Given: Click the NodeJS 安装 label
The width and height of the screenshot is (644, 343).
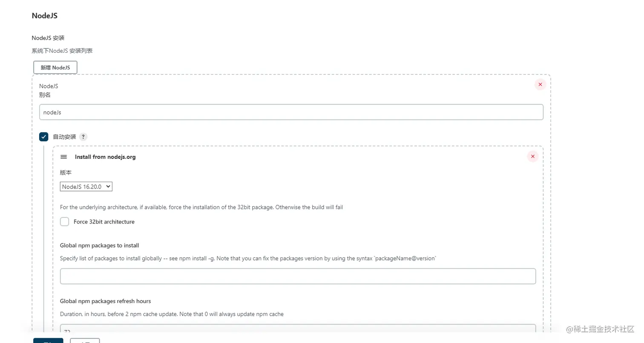Looking at the screenshot, I should click(x=48, y=38).
